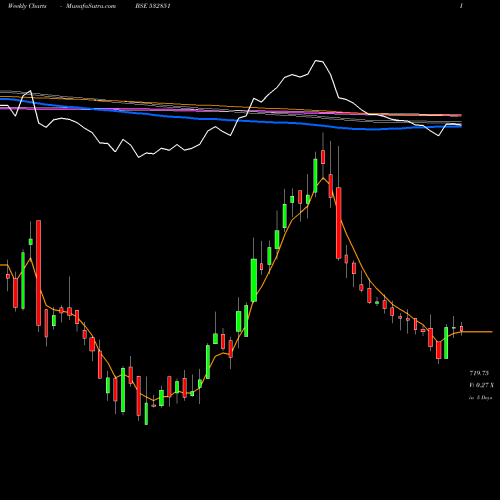Image resolution: width=500 pixels, height=500 pixels.
Task: Click the "MunafaSutra.com" label
Action: [91, 6]
